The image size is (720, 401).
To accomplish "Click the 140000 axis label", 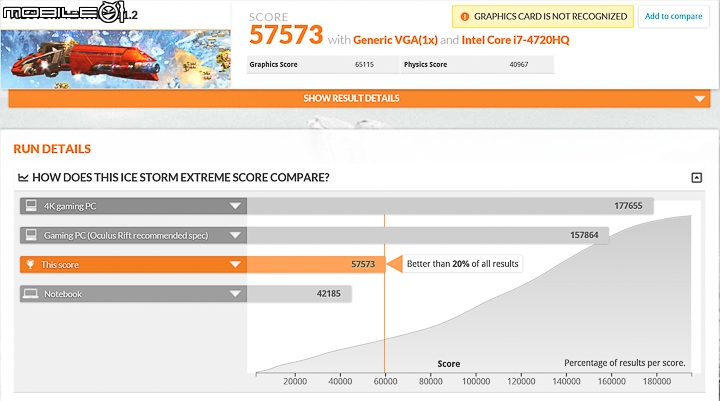I will (566, 381).
